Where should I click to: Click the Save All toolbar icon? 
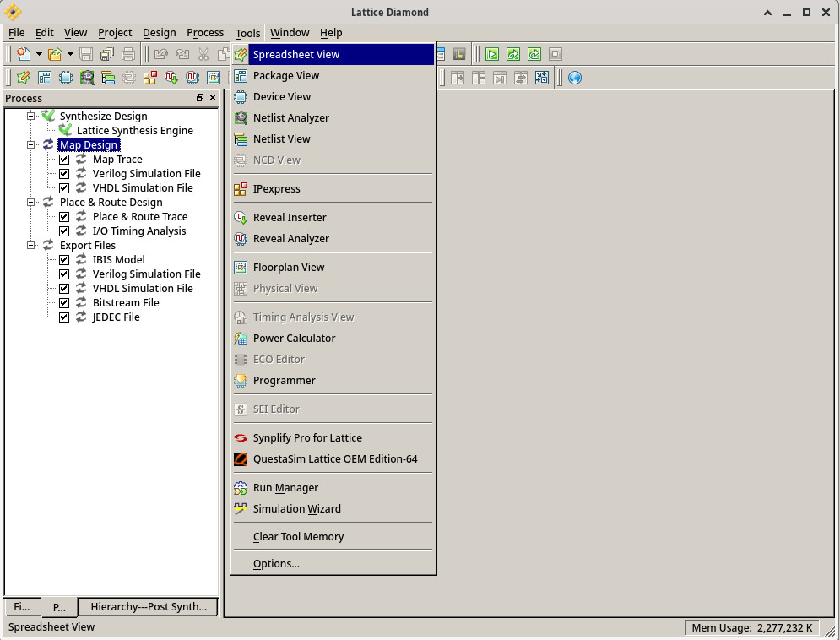pyautogui.click(x=107, y=54)
